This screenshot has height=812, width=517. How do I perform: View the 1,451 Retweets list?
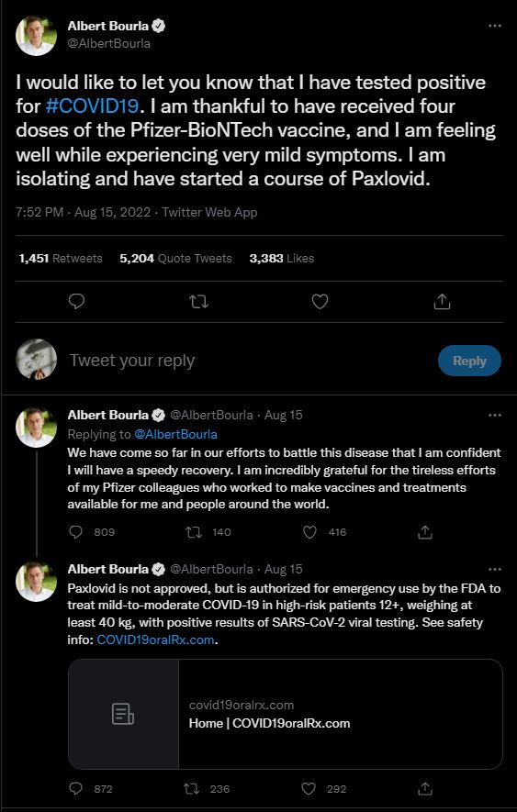[x=61, y=259]
